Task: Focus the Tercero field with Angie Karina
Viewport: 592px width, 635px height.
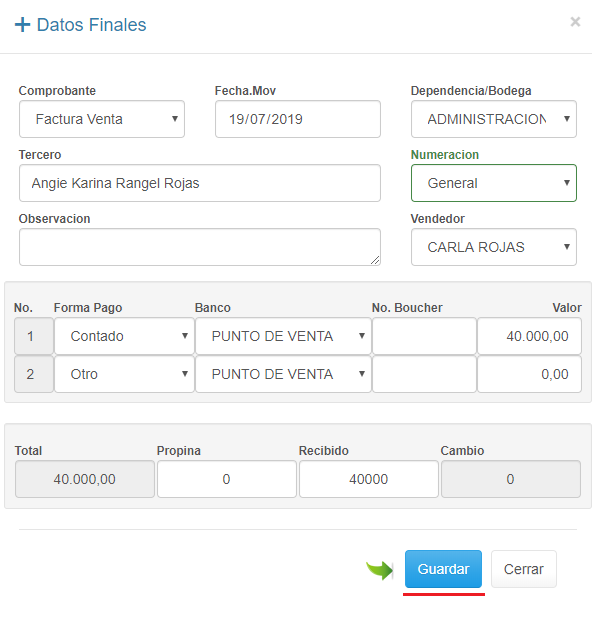Action: (x=200, y=183)
